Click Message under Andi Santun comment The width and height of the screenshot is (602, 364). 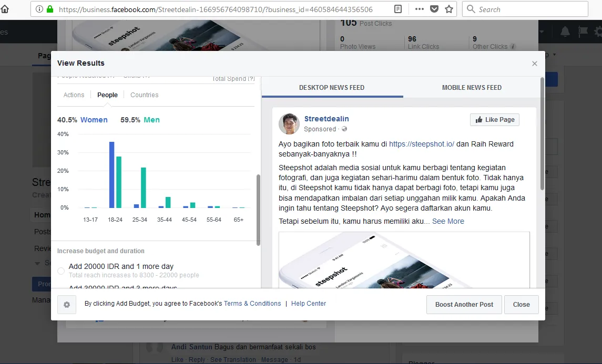click(274, 359)
